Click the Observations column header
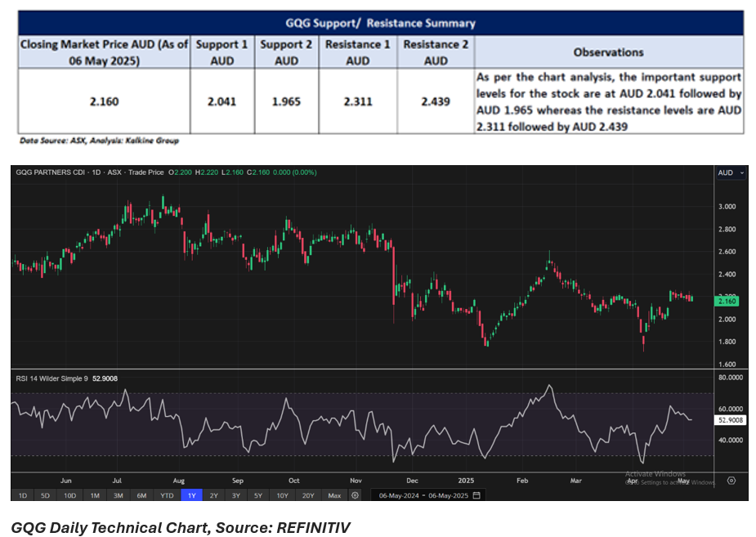Screen dimensions: 756x537 (608, 52)
